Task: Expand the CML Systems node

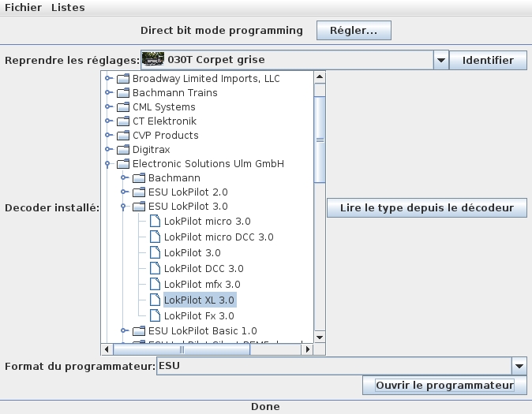Action: tap(108, 106)
